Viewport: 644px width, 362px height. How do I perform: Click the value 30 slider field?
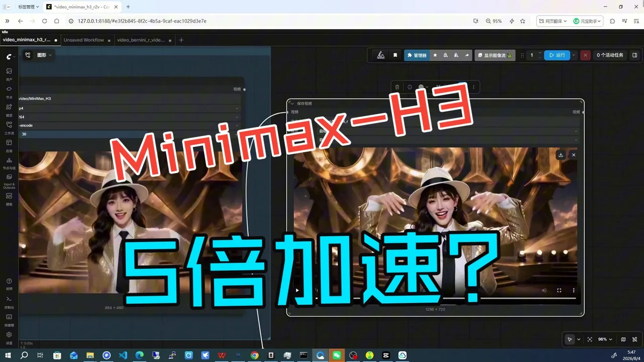[129, 134]
